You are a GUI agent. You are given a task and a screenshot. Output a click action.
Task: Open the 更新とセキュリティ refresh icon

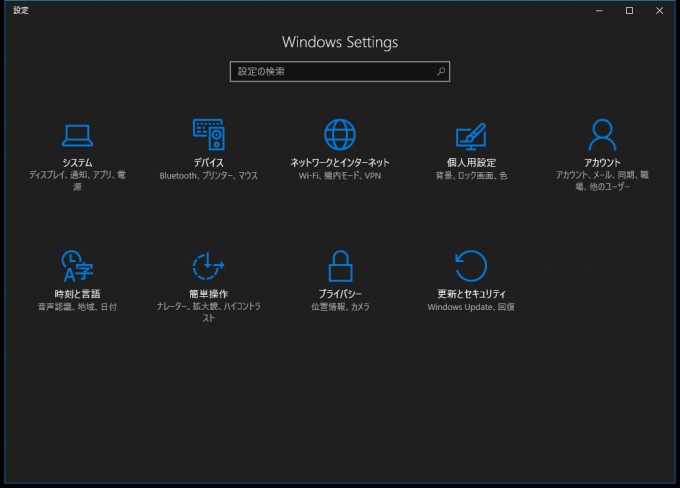coord(471,266)
